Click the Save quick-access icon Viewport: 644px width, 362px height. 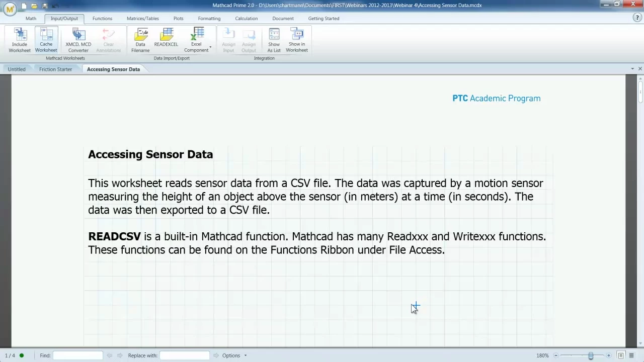point(45,6)
